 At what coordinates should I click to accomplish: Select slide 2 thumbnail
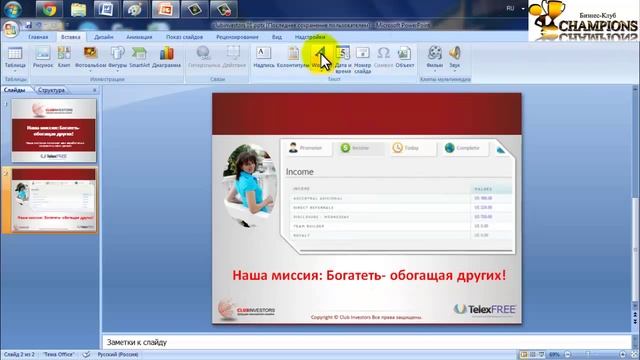pyautogui.click(x=54, y=200)
